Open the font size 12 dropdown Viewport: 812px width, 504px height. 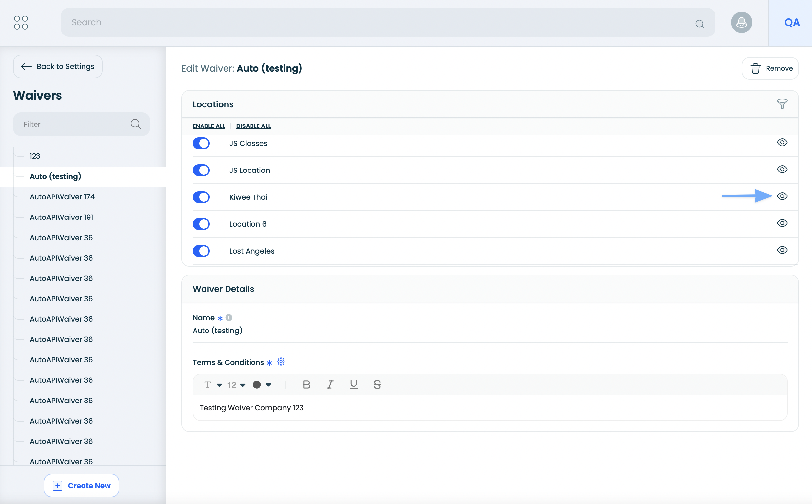point(236,385)
